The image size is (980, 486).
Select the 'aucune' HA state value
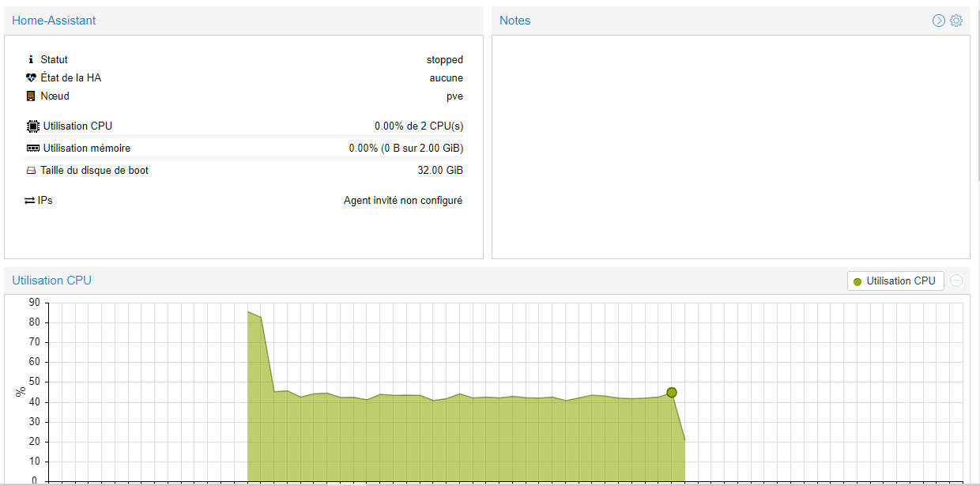point(447,77)
